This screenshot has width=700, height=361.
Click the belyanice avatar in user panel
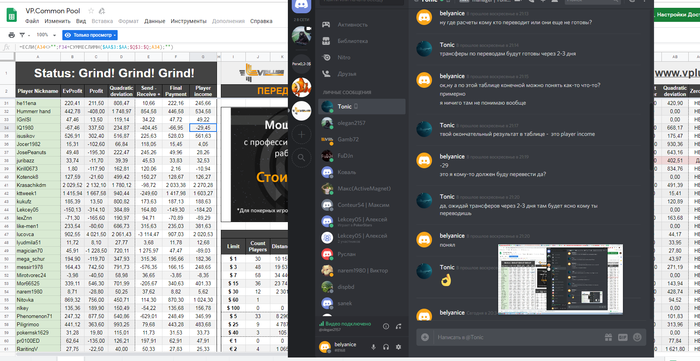[325, 347]
